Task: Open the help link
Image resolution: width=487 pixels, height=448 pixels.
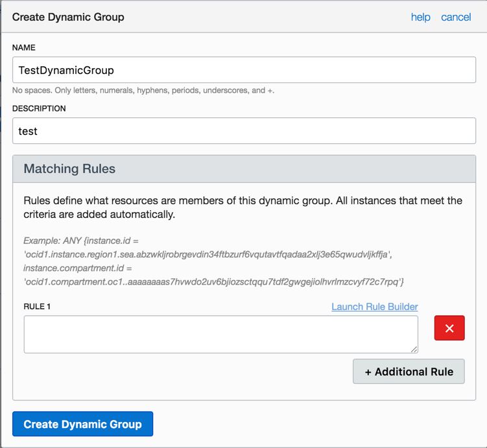Action: pos(420,17)
